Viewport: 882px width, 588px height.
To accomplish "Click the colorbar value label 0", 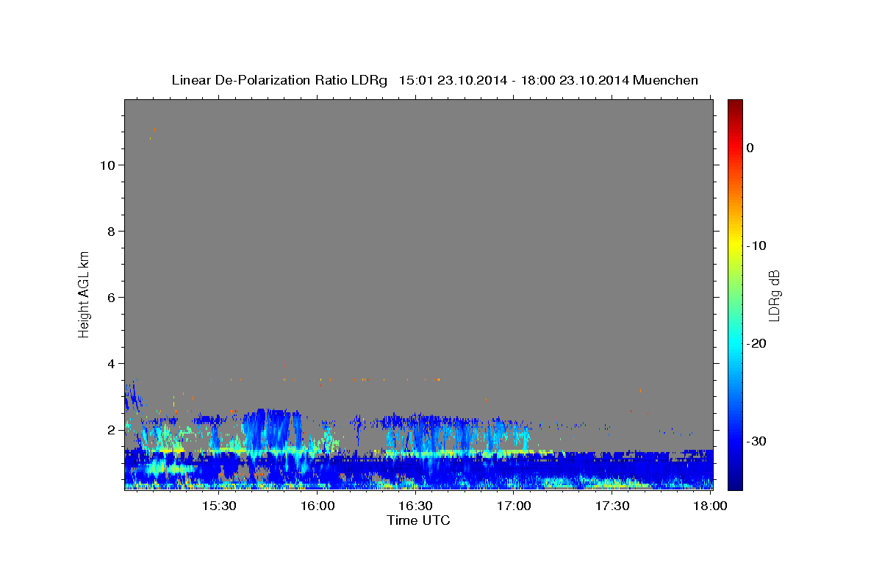I will 750,148.
